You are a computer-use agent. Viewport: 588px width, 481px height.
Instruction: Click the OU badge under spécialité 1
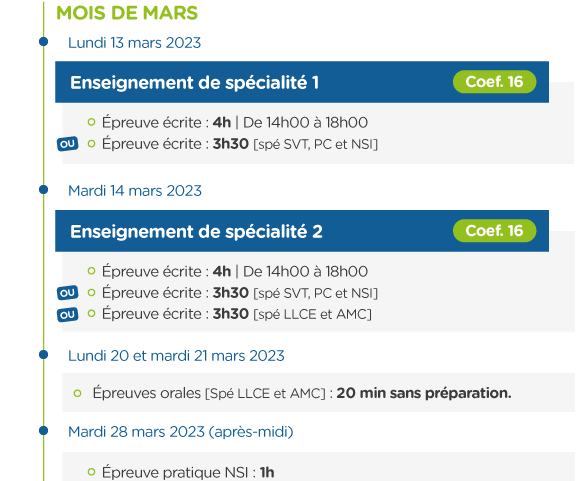pos(68,144)
